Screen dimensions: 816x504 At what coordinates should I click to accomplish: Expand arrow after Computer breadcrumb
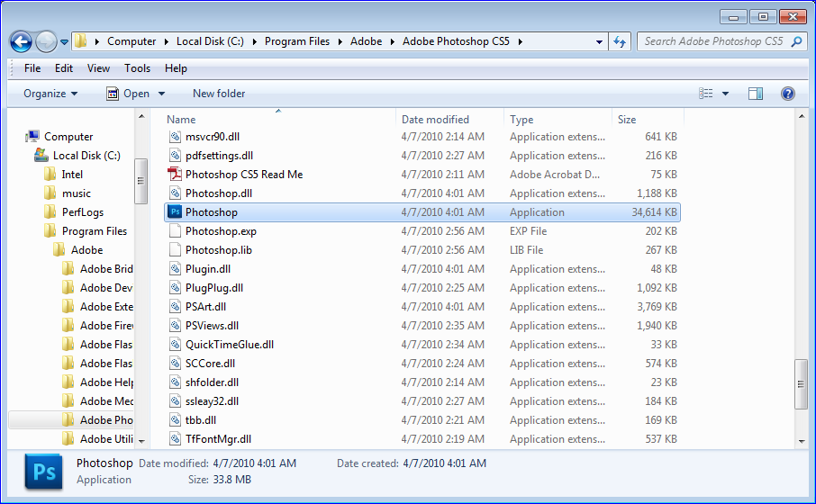166,41
